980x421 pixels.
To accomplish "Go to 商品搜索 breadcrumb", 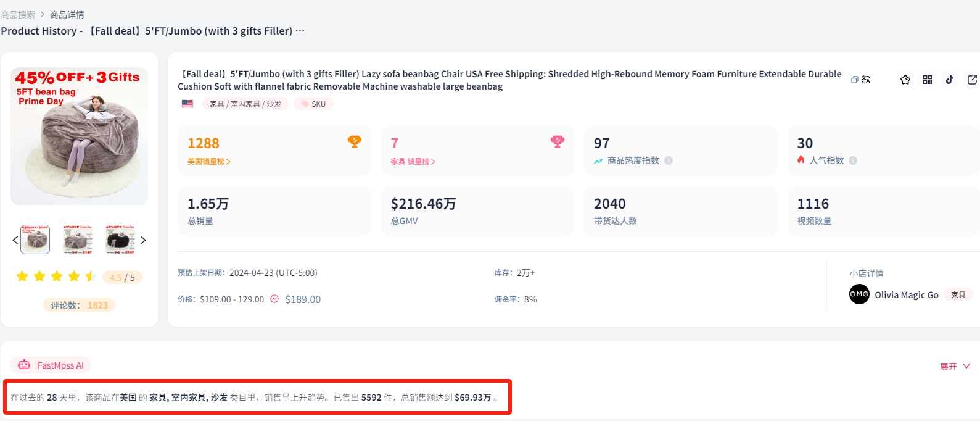I will click(x=18, y=14).
